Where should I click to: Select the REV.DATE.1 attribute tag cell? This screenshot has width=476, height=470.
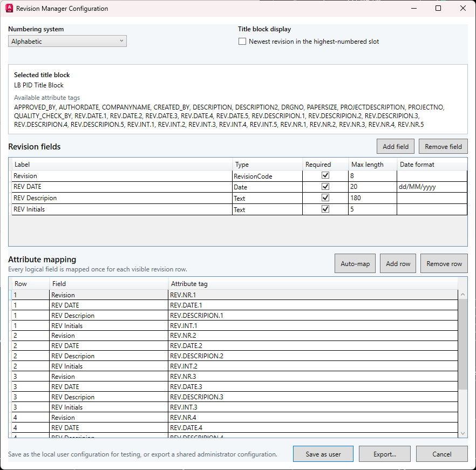click(313, 305)
